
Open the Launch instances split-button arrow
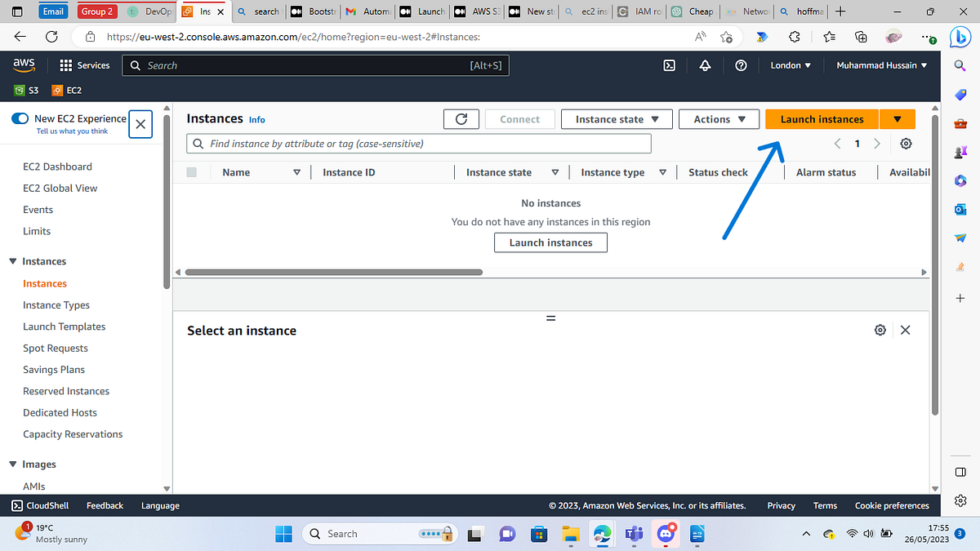[x=898, y=119]
